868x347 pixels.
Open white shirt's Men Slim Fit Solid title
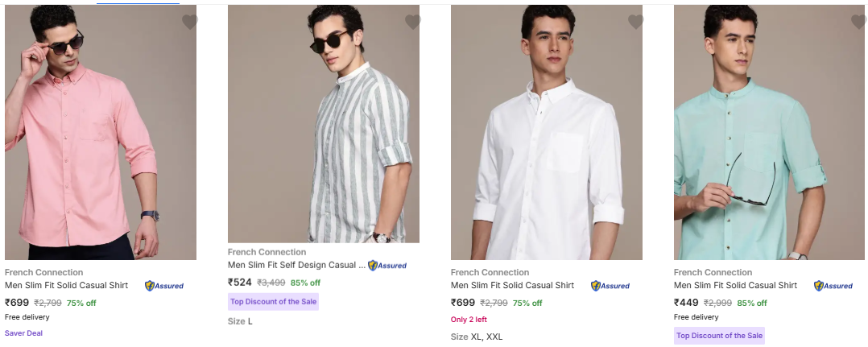pos(512,285)
